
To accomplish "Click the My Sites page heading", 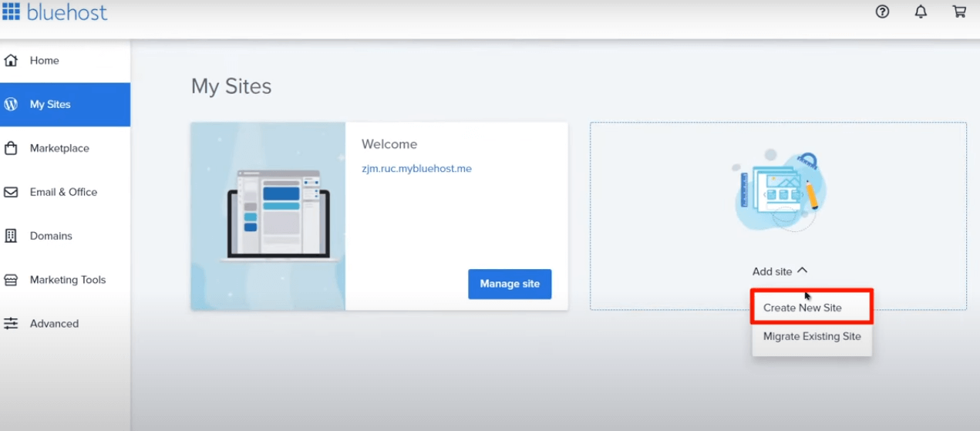I will tap(231, 86).
